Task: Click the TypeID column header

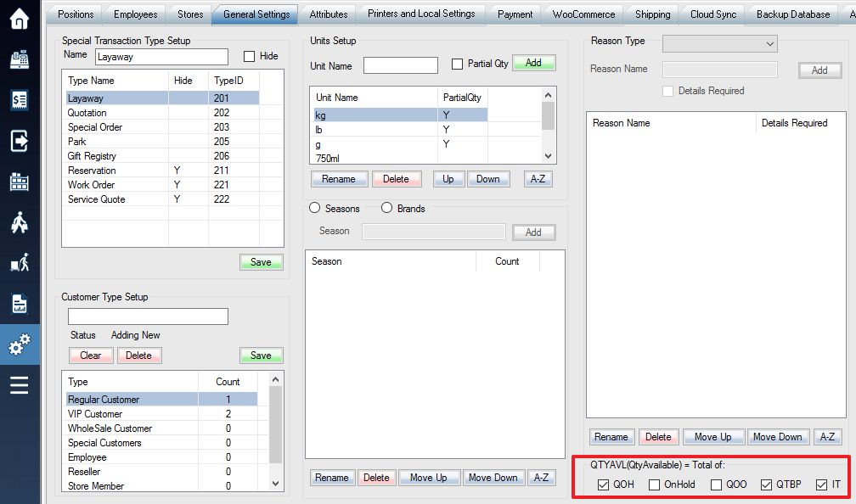Action: (x=233, y=81)
